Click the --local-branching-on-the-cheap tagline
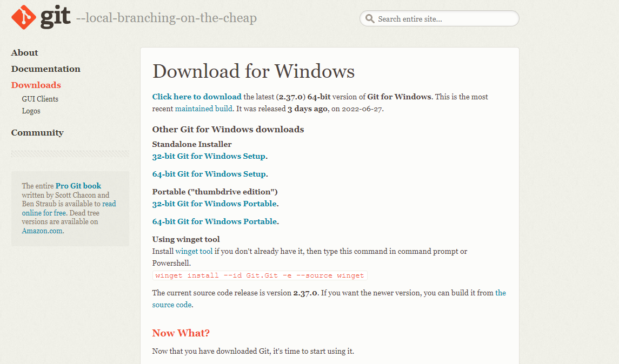 166,18
